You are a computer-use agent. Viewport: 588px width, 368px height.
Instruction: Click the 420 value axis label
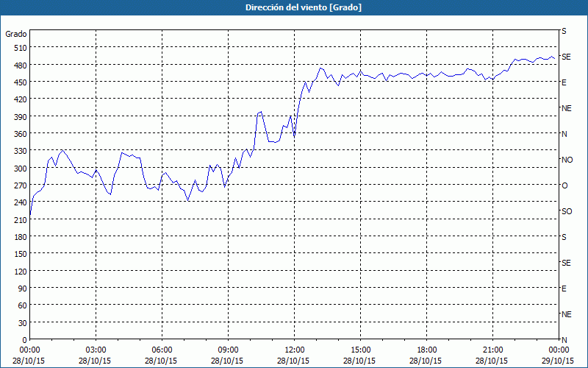(21, 100)
